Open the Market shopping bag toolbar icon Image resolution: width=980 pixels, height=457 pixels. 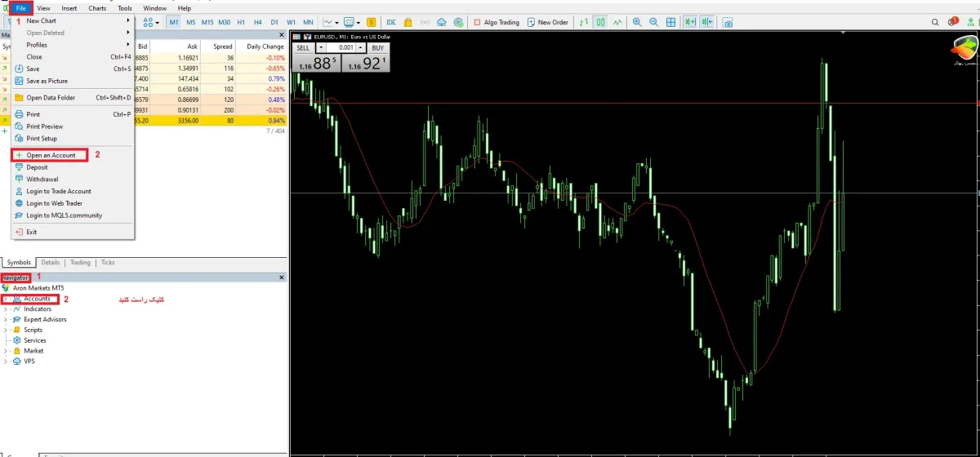408,22
